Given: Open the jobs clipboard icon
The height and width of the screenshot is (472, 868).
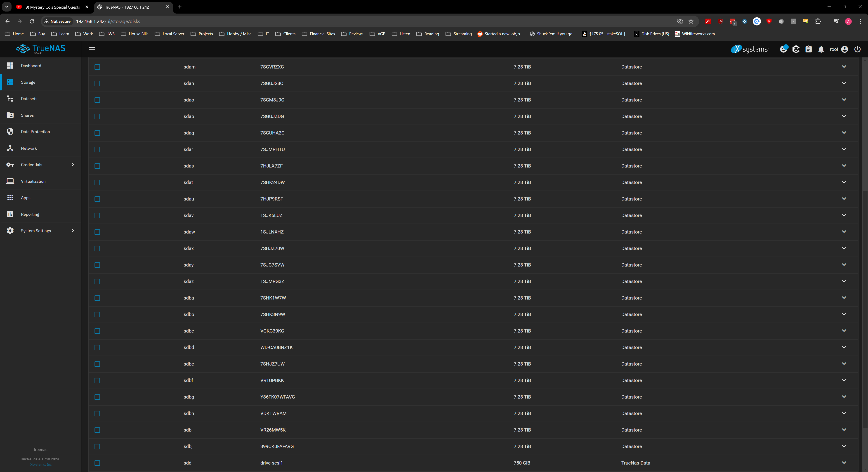Looking at the screenshot, I should click(x=808, y=49).
